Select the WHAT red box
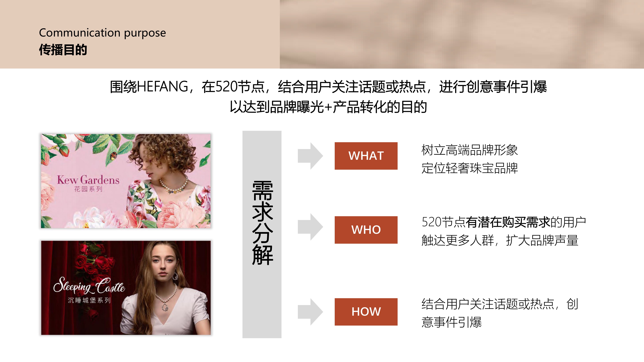 (366, 156)
